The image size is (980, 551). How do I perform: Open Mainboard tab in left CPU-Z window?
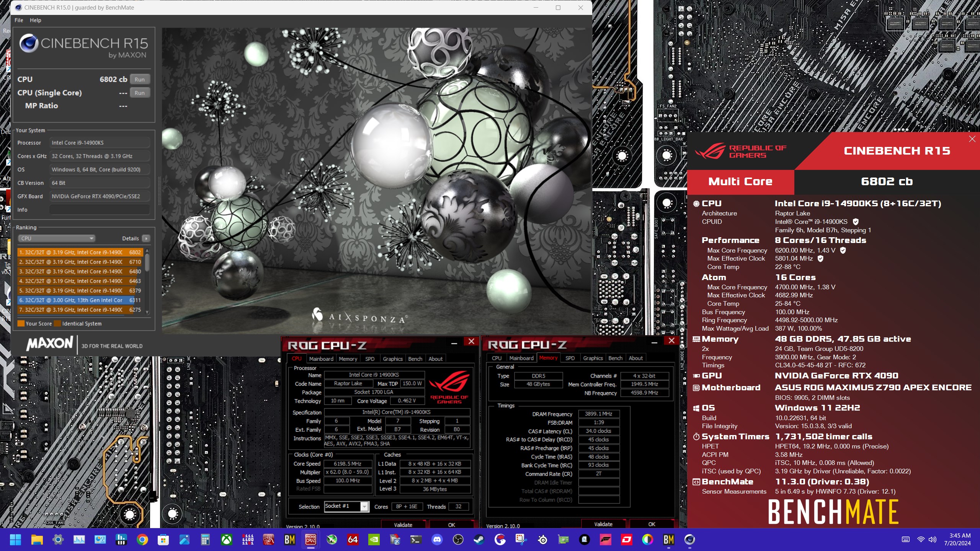pyautogui.click(x=321, y=359)
